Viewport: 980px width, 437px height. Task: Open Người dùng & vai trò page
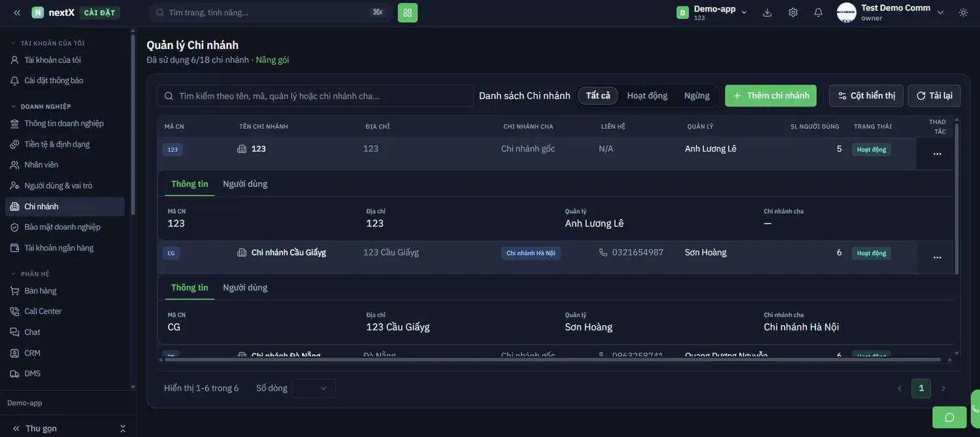tap(65, 186)
